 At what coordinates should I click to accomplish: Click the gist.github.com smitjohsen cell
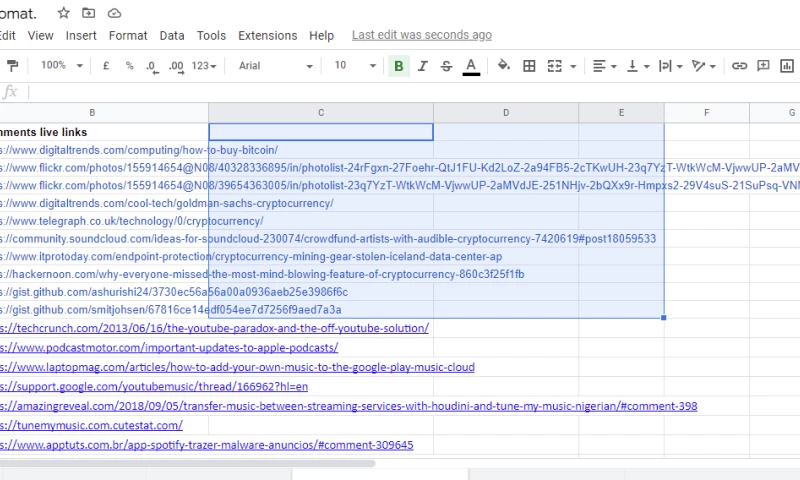click(104, 310)
